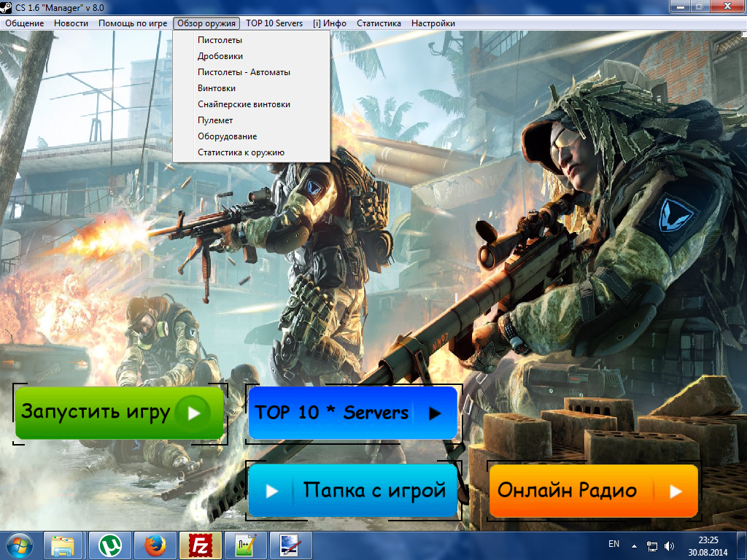Click the green Запустить игру button
Image resolution: width=747 pixels, height=560 pixels.
click(119, 413)
